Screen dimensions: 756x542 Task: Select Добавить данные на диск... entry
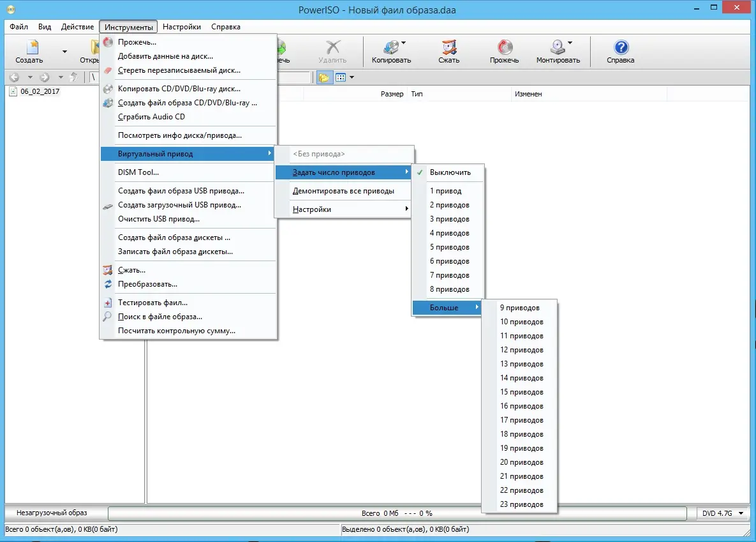188,56
